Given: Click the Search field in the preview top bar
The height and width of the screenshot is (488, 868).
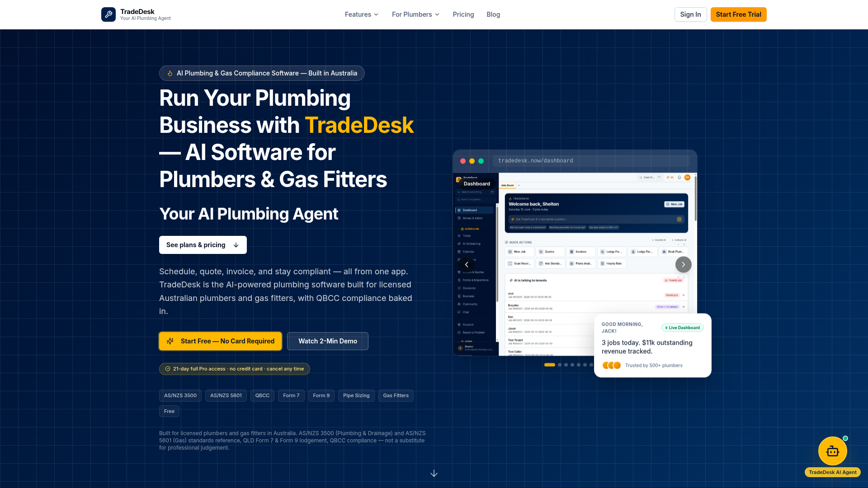Looking at the screenshot, I should (x=649, y=178).
